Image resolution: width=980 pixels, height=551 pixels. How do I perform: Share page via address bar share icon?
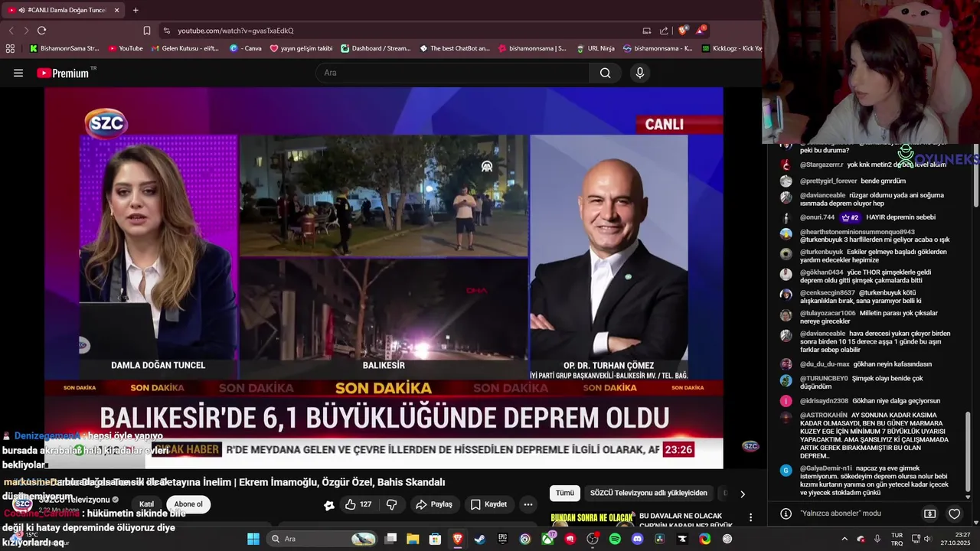coord(665,31)
